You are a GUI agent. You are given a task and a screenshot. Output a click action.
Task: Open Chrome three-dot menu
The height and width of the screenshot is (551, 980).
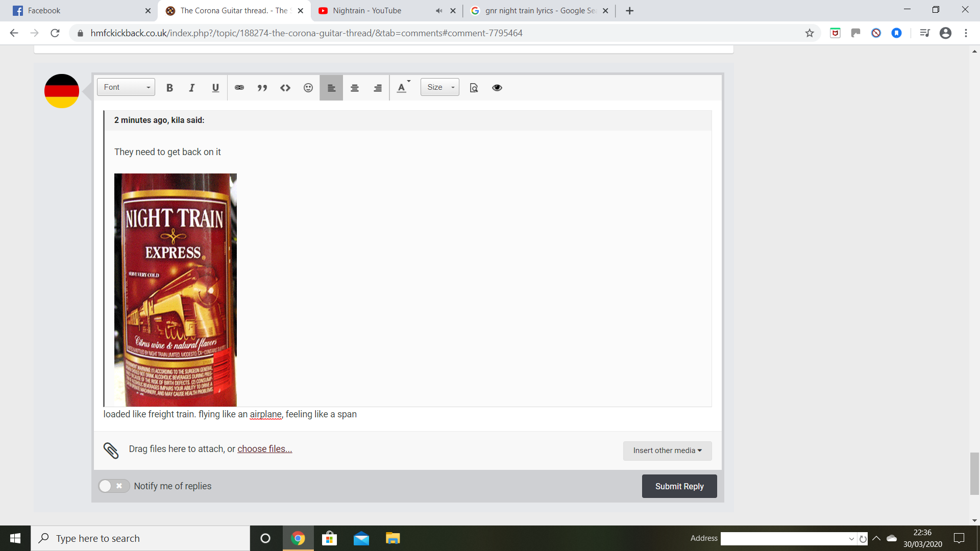966,33
